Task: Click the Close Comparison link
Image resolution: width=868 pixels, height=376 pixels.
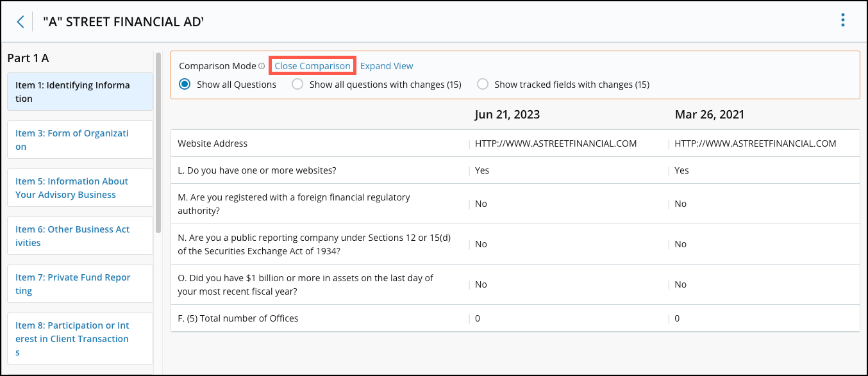Action: 313,66
